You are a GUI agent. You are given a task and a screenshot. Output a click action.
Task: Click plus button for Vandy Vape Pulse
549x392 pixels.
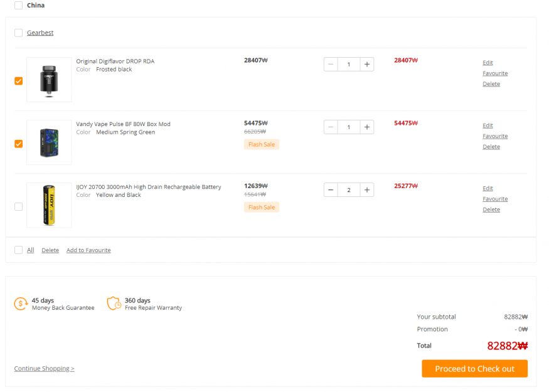[x=366, y=127]
